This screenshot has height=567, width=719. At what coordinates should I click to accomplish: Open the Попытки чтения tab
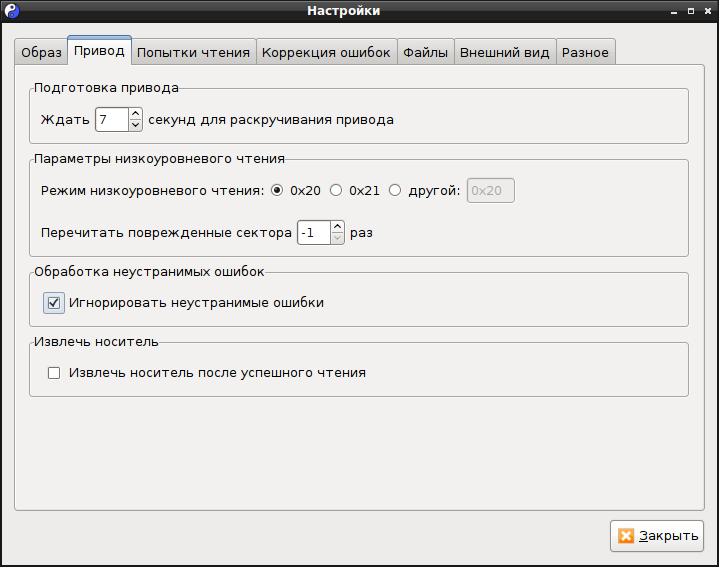point(194,52)
